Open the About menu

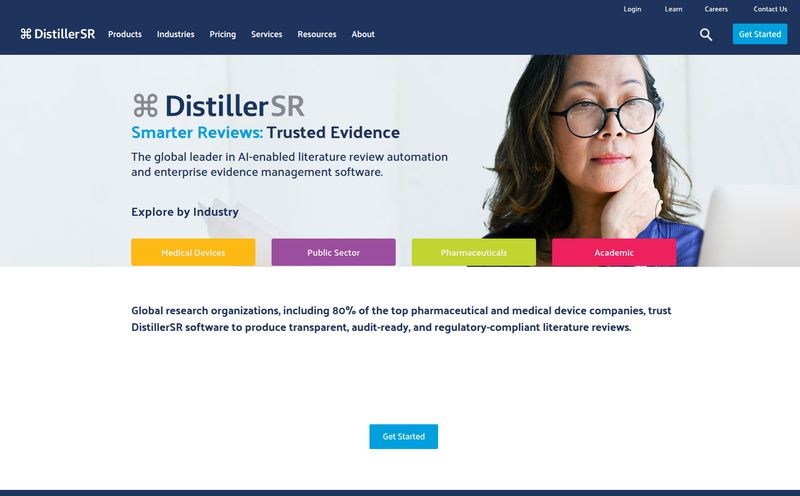click(363, 34)
